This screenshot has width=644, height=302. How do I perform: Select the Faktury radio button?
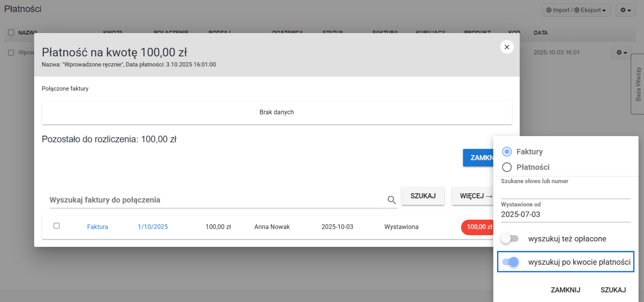click(x=507, y=152)
